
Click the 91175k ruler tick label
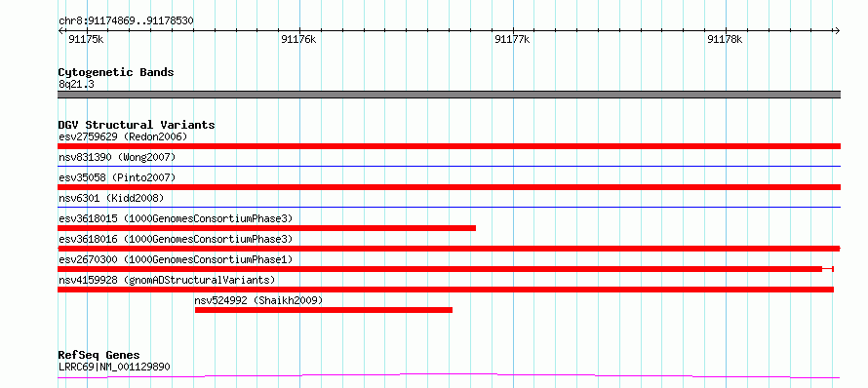coord(85,39)
